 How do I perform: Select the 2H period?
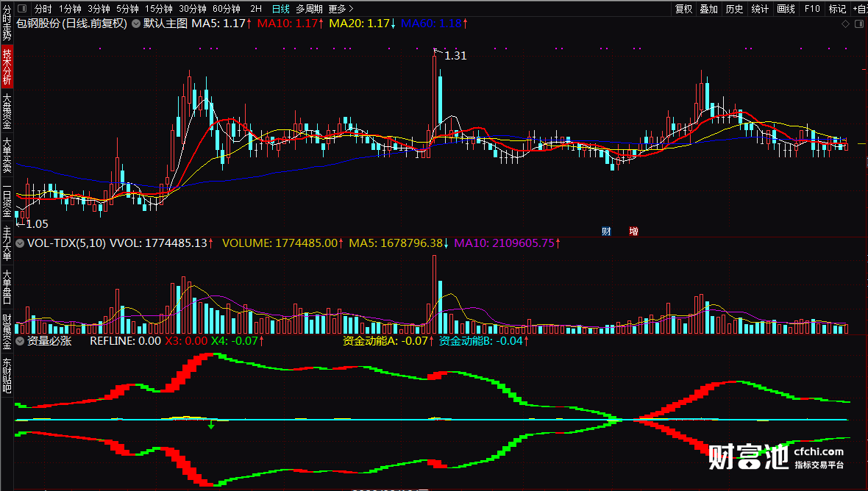point(256,9)
